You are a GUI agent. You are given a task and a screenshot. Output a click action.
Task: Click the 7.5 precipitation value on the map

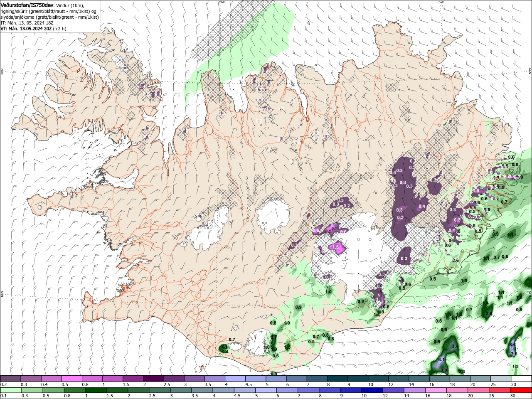pyautogui.click(x=513, y=354)
